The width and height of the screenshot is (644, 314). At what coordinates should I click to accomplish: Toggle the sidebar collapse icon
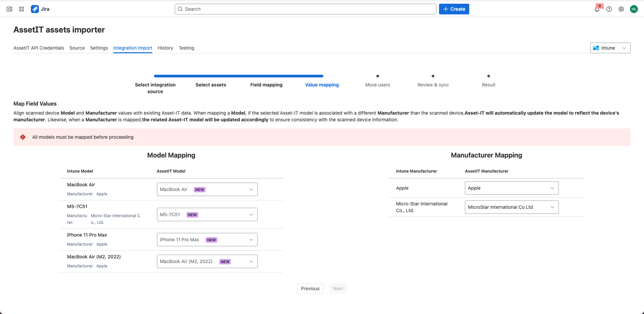click(x=9, y=9)
